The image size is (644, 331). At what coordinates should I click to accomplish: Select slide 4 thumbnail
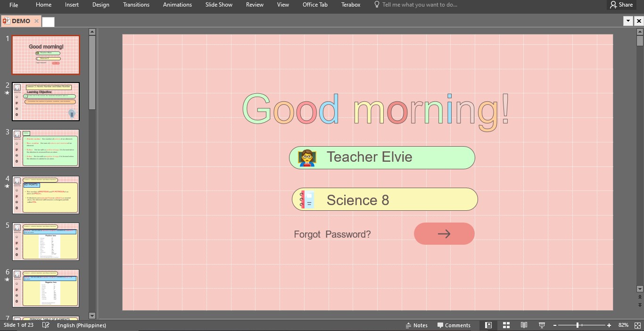coord(46,195)
